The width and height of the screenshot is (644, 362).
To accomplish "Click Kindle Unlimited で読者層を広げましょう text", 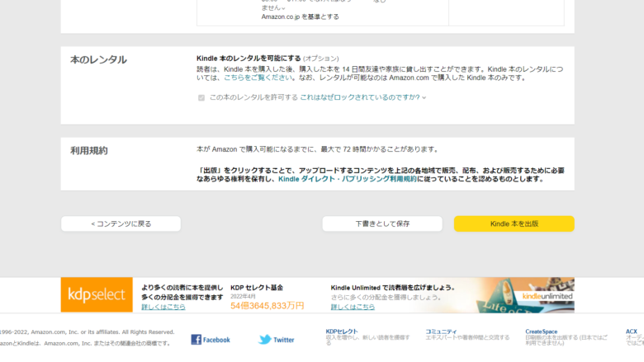I will click(393, 288).
